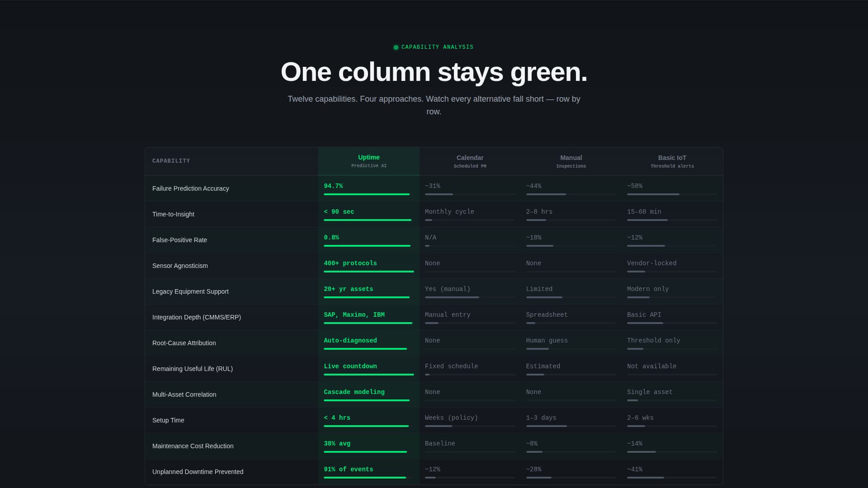Click the green CAPABILITY ANALYSIS status dot
868x488 pixels.
click(396, 47)
